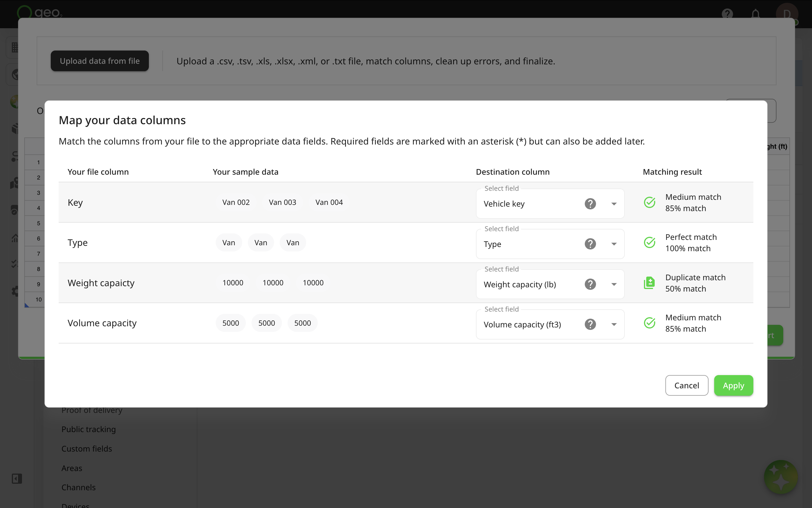
Task: Expand the Vehicle key dropdown arrow
Action: pos(614,204)
